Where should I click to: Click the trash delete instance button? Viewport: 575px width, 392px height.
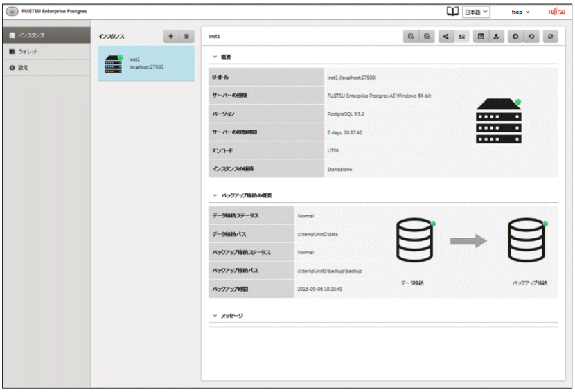186,36
